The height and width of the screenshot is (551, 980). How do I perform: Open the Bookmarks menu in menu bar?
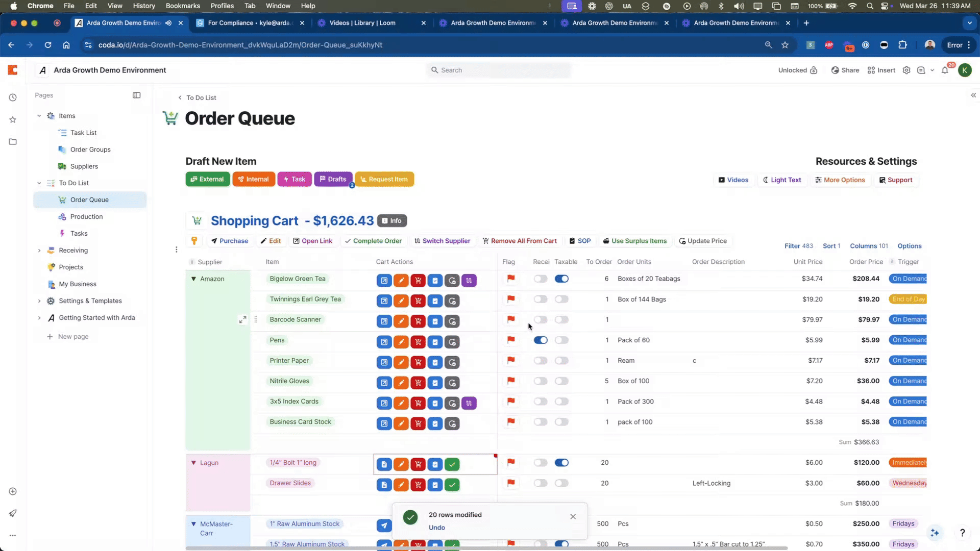(182, 6)
